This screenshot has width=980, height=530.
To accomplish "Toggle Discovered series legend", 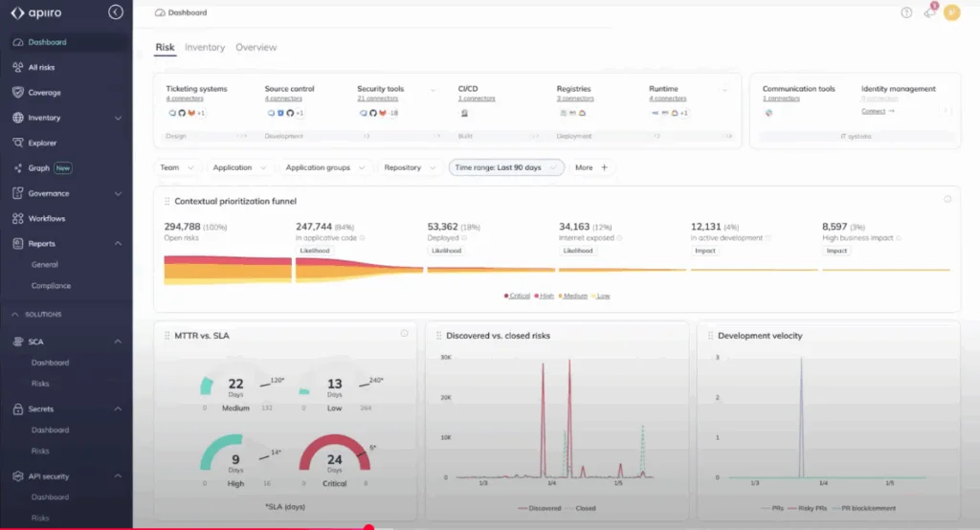I will (x=540, y=508).
